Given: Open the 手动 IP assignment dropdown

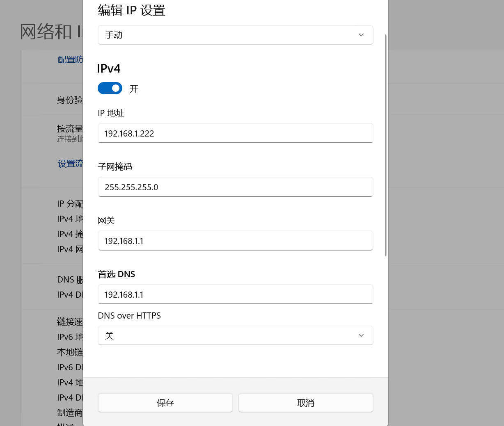Looking at the screenshot, I should point(235,35).
